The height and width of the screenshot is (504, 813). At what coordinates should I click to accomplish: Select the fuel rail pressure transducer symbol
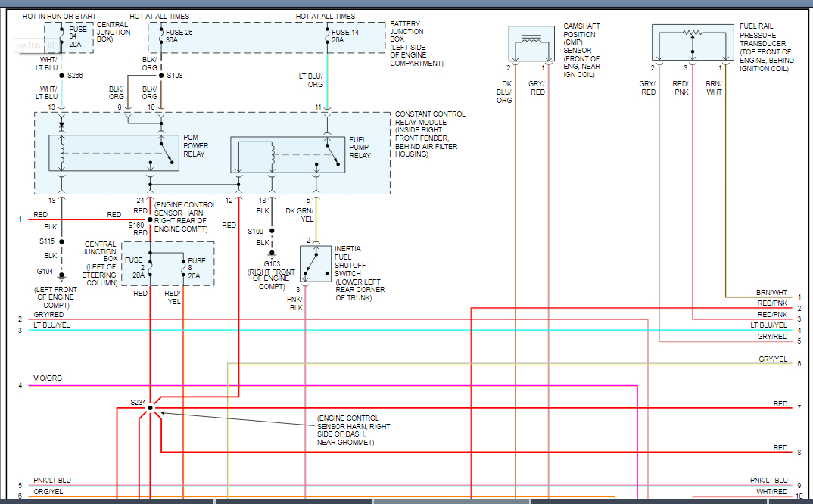[x=693, y=43]
